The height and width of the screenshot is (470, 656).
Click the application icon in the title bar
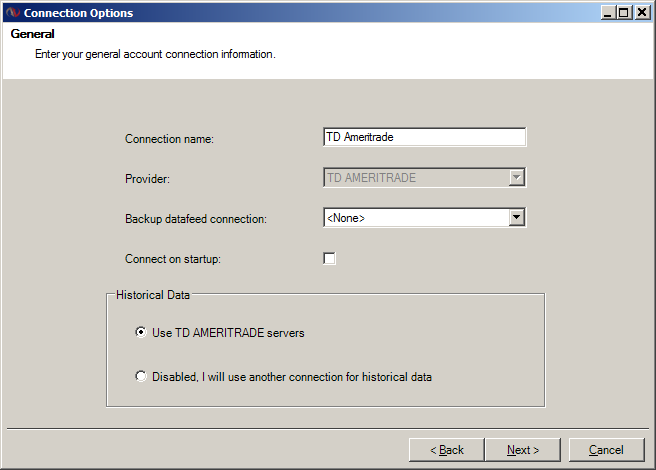pyautogui.click(x=12, y=13)
